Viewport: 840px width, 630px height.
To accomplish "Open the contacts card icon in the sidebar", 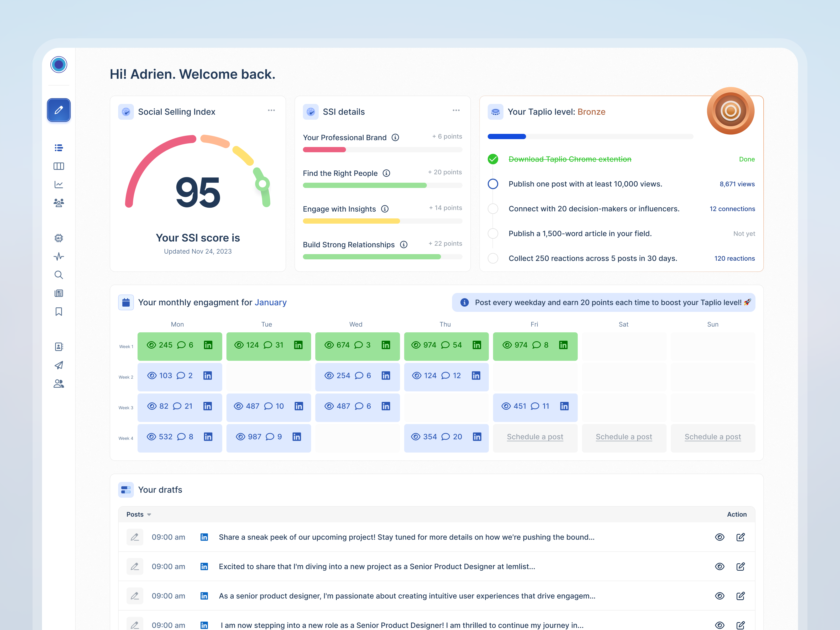I will click(x=59, y=346).
